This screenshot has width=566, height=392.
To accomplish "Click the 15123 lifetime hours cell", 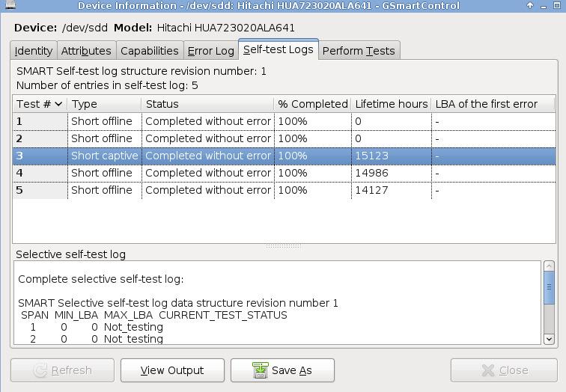I will (x=392, y=156).
